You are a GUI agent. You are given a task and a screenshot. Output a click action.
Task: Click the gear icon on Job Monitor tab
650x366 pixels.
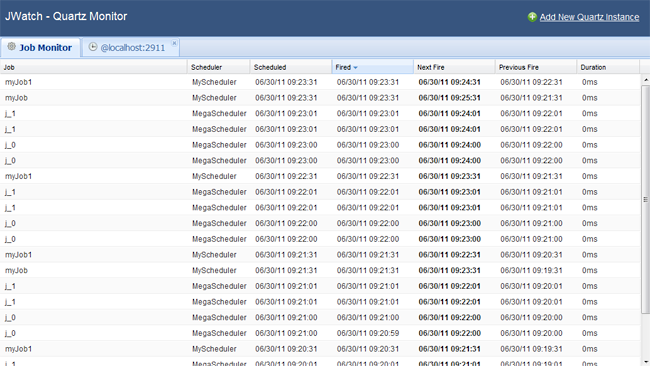pos(12,46)
